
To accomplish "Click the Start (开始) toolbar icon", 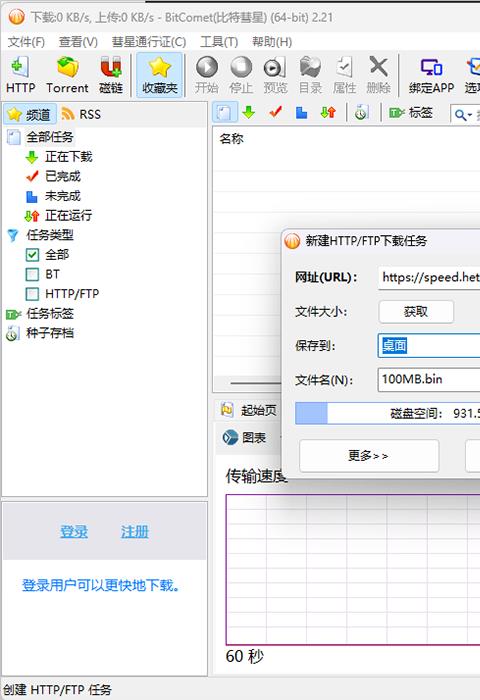I will [x=207, y=75].
